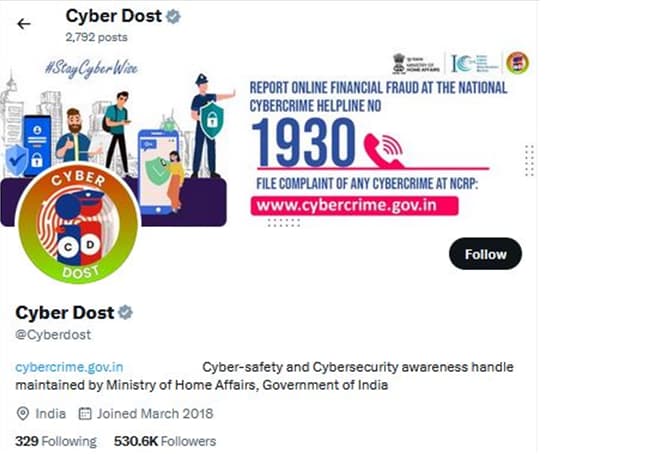View the 329 Following list
Screen dimensions: 648x455
pos(56,441)
